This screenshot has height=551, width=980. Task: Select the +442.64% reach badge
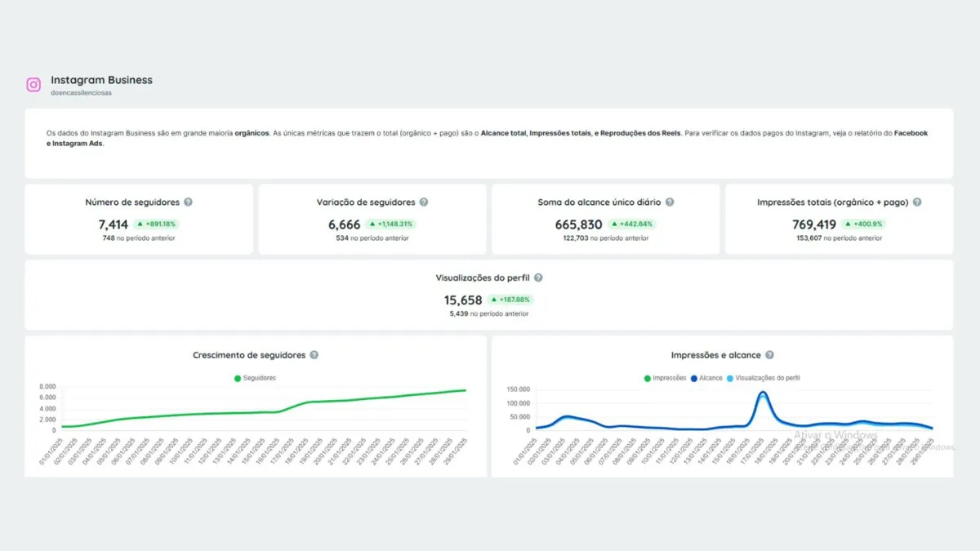click(631, 224)
